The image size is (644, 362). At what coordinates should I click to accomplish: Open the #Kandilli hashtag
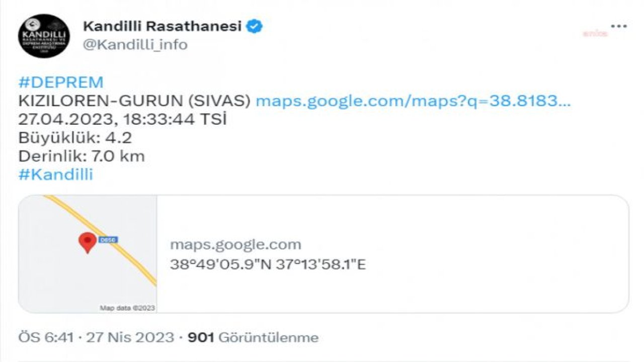click(56, 174)
